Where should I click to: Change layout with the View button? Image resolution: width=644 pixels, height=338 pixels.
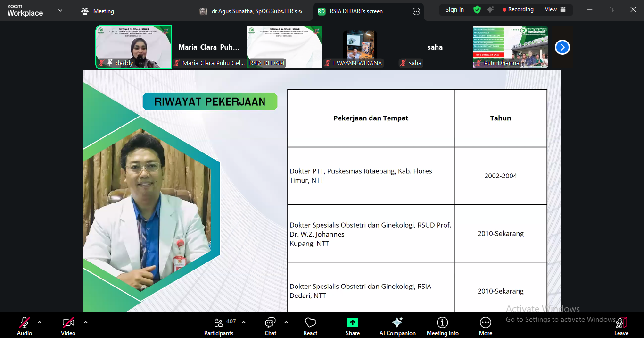click(555, 9)
